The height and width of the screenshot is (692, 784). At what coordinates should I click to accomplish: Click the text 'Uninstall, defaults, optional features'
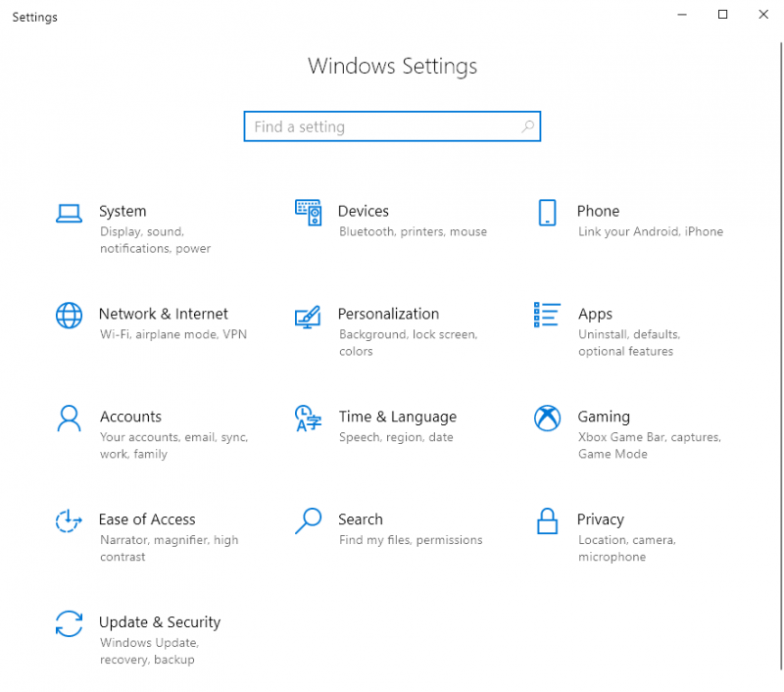pos(629,342)
